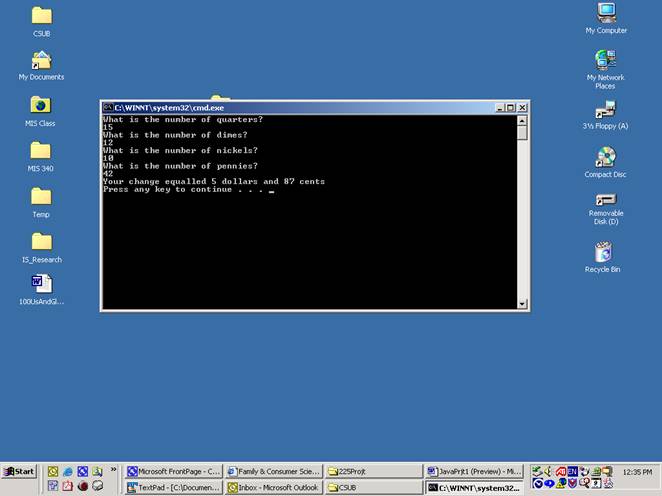The image size is (662, 496).
Task: Switch to JavaPrjt1 (Preview) taskbar button
Action: [475, 472]
